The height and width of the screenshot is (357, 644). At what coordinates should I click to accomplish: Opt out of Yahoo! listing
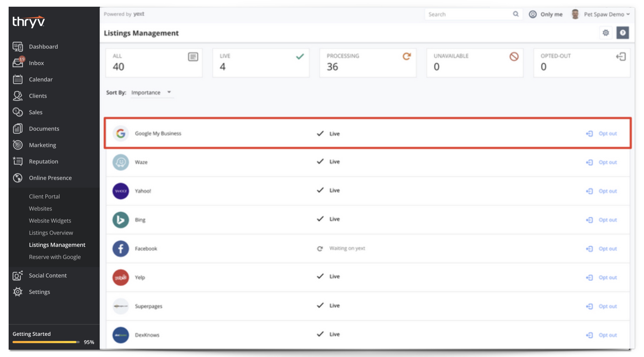click(602, 191)
